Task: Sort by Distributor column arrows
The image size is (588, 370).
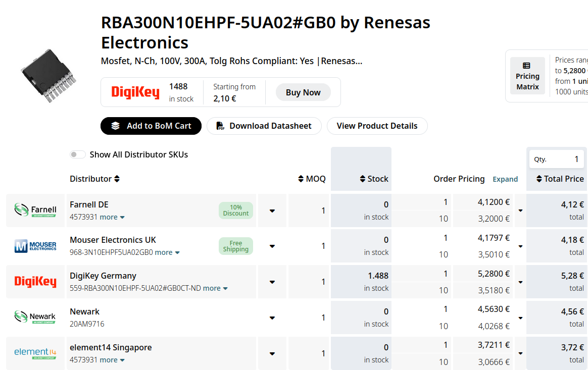Action: 117,179
